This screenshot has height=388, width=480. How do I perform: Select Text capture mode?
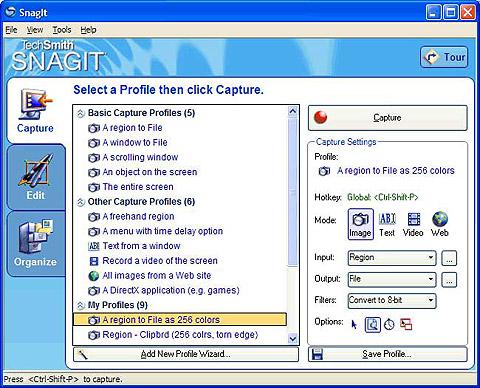point(387,225)
